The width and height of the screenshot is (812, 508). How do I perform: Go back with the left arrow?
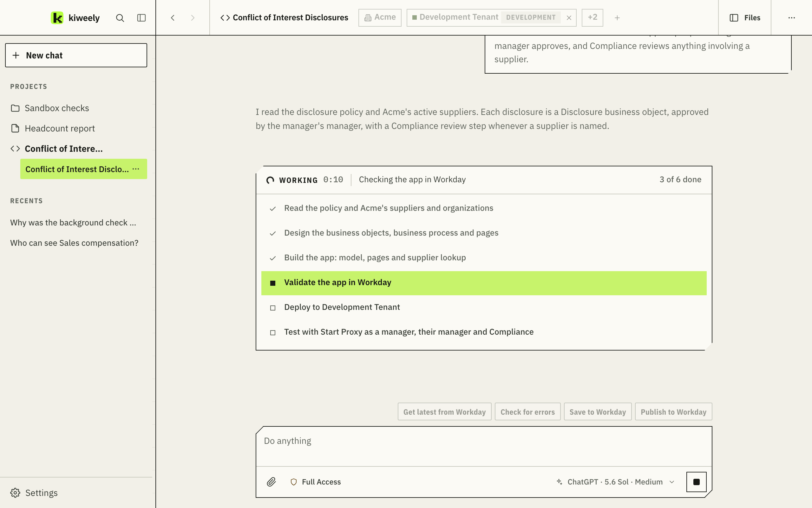coord(173,18)
